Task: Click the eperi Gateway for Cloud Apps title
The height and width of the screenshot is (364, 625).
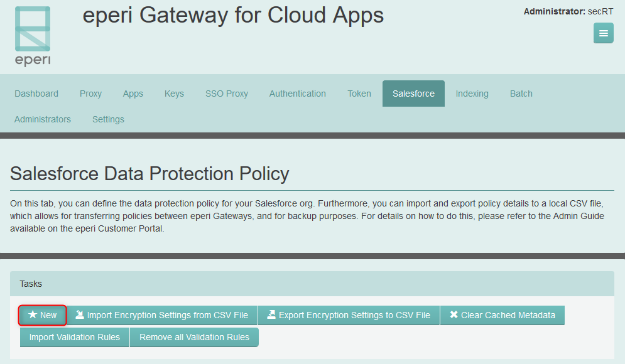Action: click(233, 16)
